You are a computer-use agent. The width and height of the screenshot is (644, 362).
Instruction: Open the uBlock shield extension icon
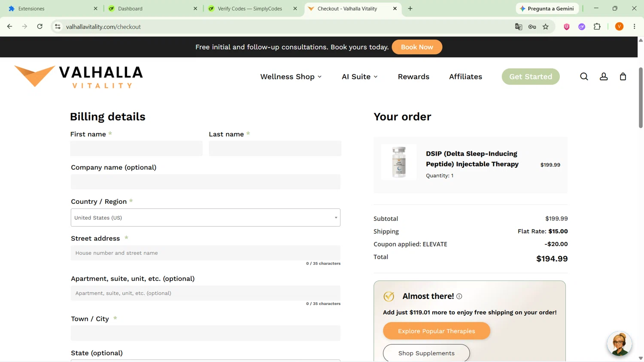[567, 27]
